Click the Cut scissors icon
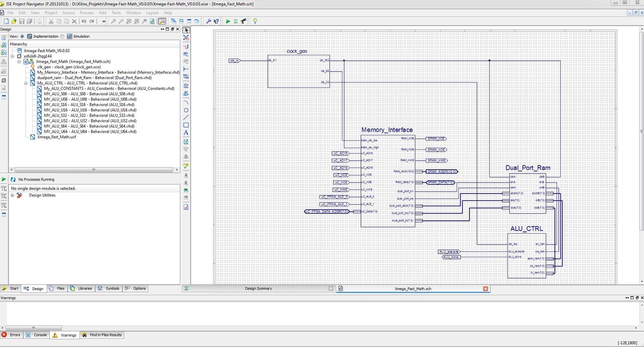The height and width of the screenshot is (347, 644). coord(51,21)
